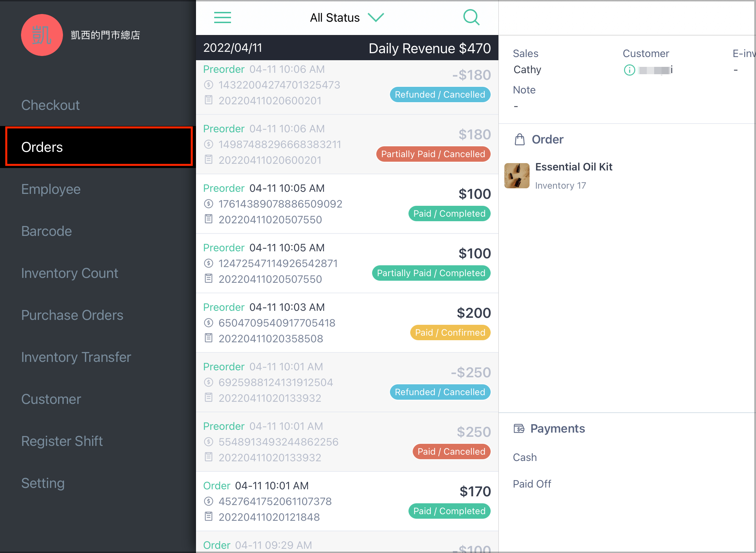Viewport: 756px width, 553px height.
Task: Click receipt icon beside 20220411020600201 in -$180 row
Action: click(209, 100)
